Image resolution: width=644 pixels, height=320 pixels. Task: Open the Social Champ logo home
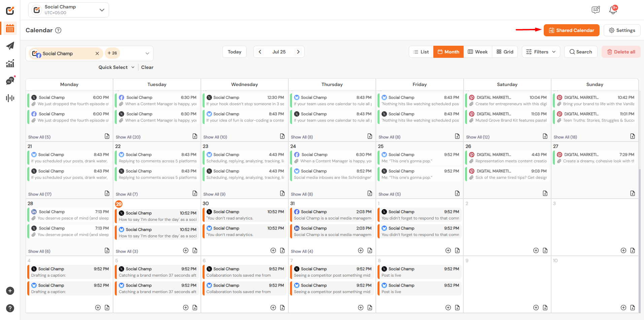[x=10, y=10]
